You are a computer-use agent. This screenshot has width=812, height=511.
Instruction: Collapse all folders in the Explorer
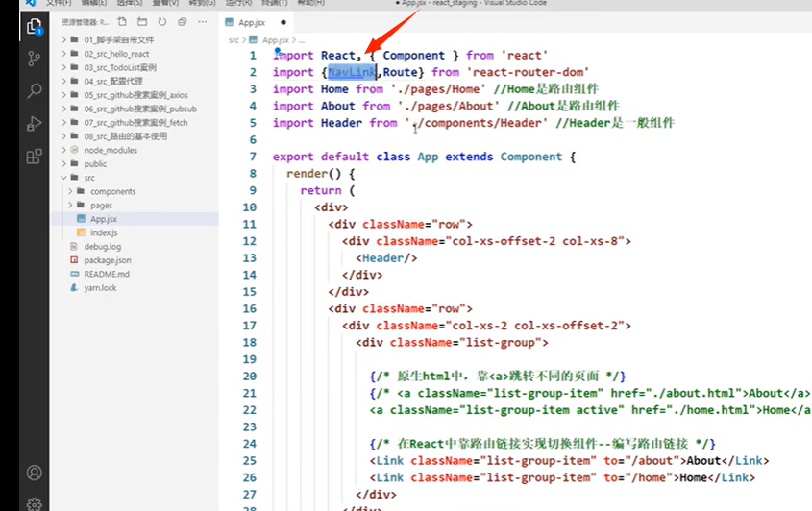pyautogui.click(x=183, y=22)
